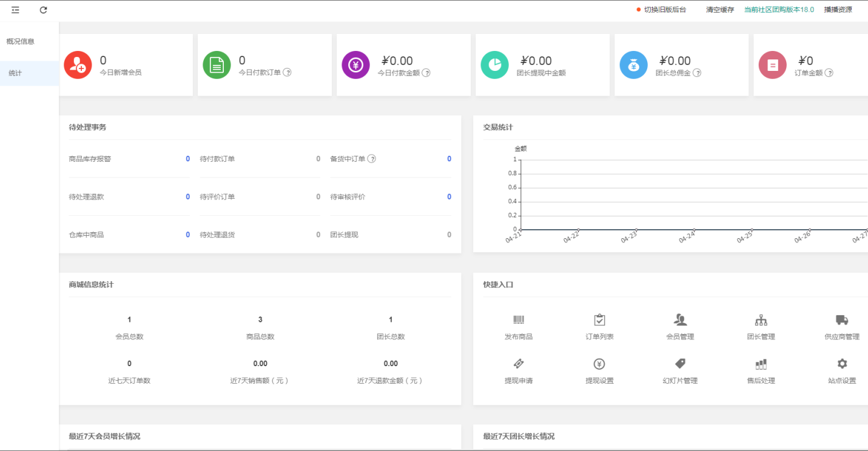The height and width of the screenshot is (451, 868).
Task: Click the 交易统计 panel title
Action: pyautogui.click(x=498, y=127)
